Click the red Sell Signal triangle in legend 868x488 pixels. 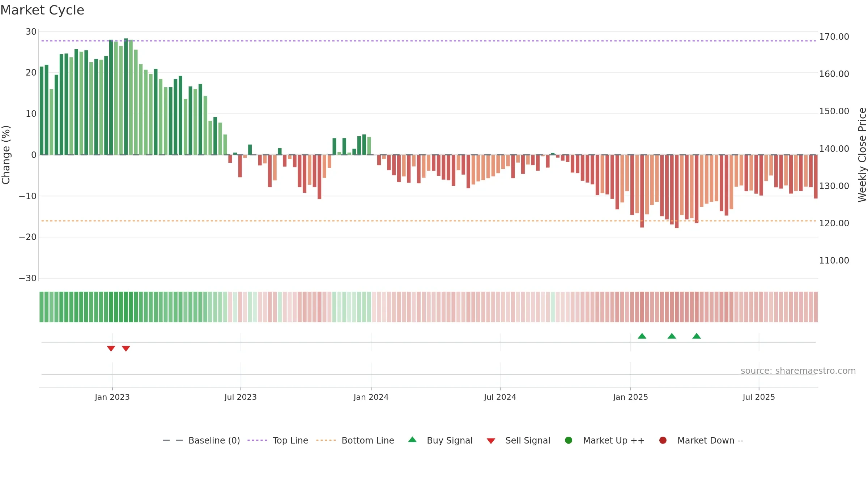pyautogui.click(x=491, y=441)
